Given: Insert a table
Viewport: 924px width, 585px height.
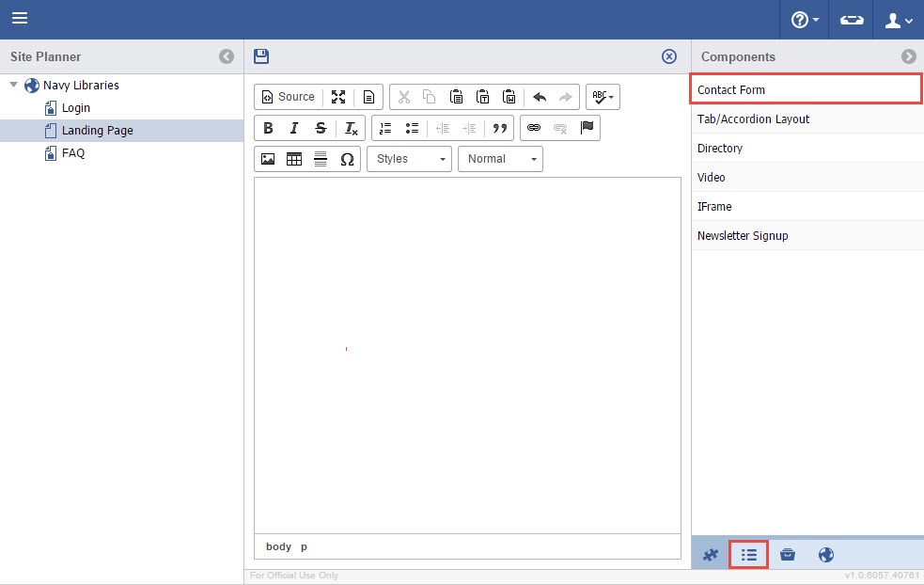Looking at the screenshot, I should [x=294, y=159].
